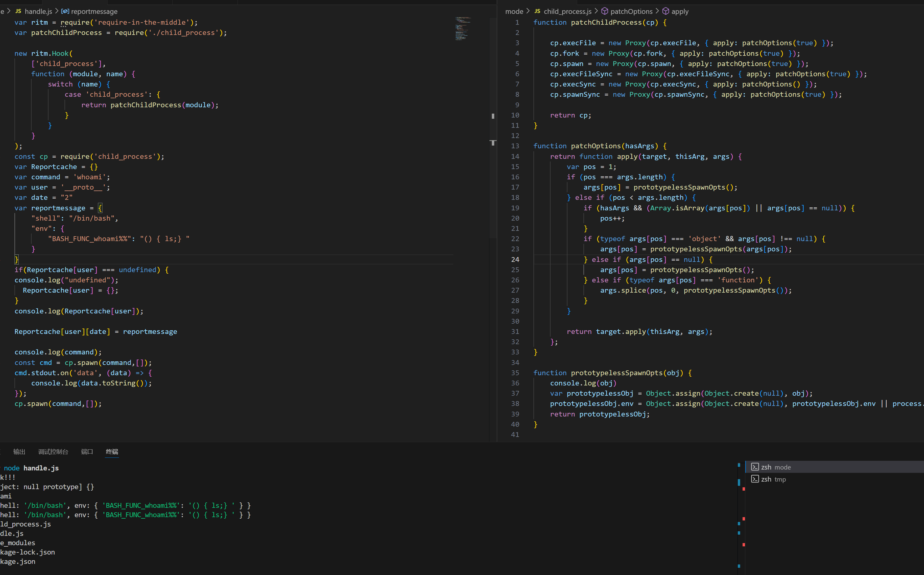Click 'null prototype] {}' terminal output
The height and width of the screenshot is (575, 924).
pyautogui.click(x=59, y=487)
